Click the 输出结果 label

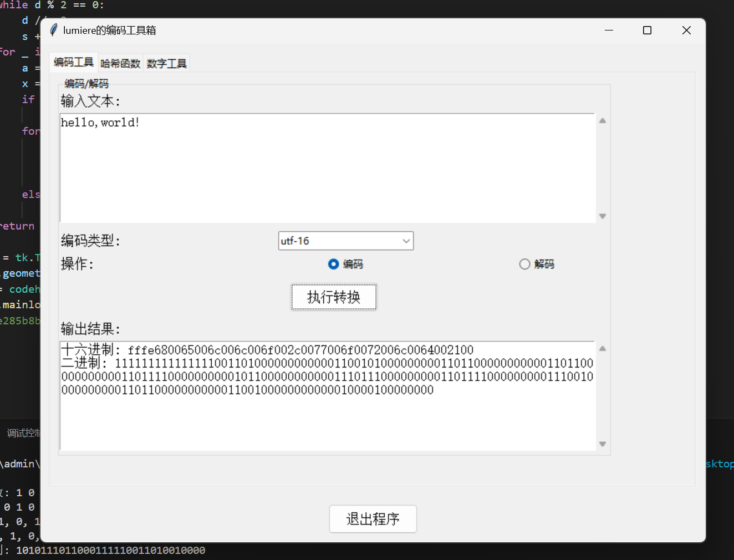point(90,329)
